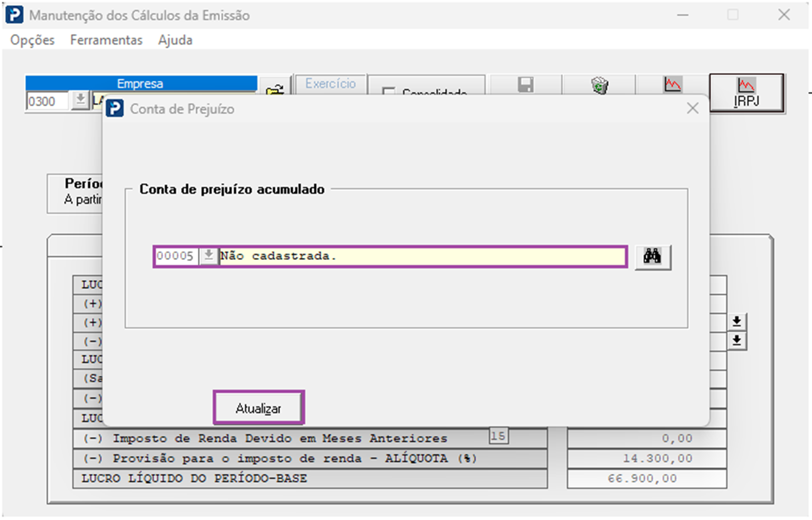This screenshot has height=520, width=812.
Task: Select row 'LUCRO LÍQUIDO DO PERÍODO-BASE'
Action: [x=310, y=479]
